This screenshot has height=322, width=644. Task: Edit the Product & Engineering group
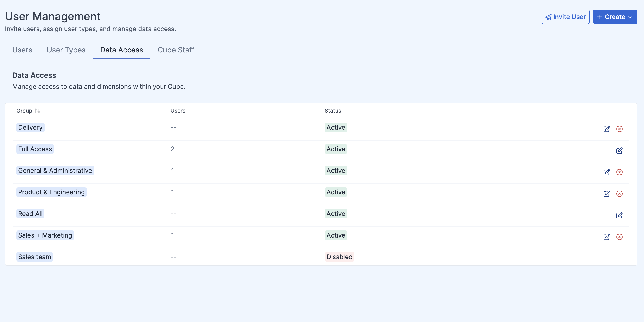606,194
